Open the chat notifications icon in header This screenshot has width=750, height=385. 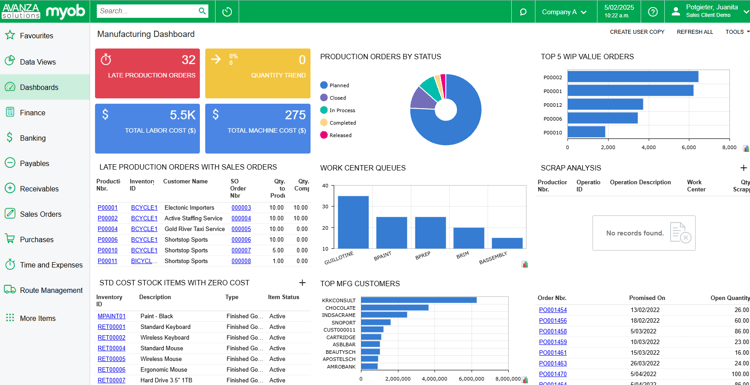[x=523, y=12]
